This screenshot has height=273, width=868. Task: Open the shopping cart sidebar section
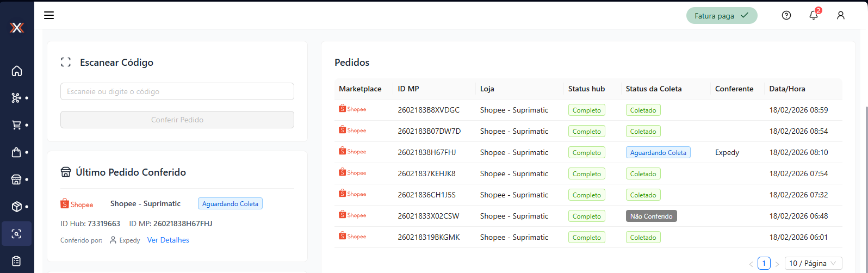(17, 125)
